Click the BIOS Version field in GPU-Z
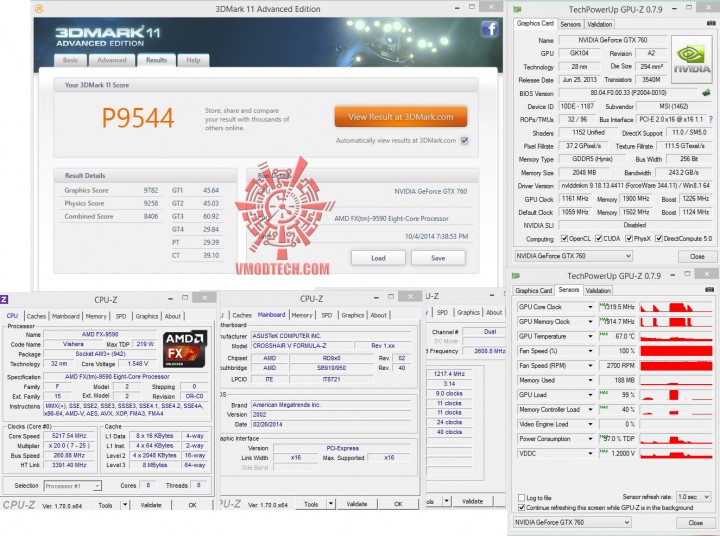The image size is (720, 536). click(x=628, y=93)
